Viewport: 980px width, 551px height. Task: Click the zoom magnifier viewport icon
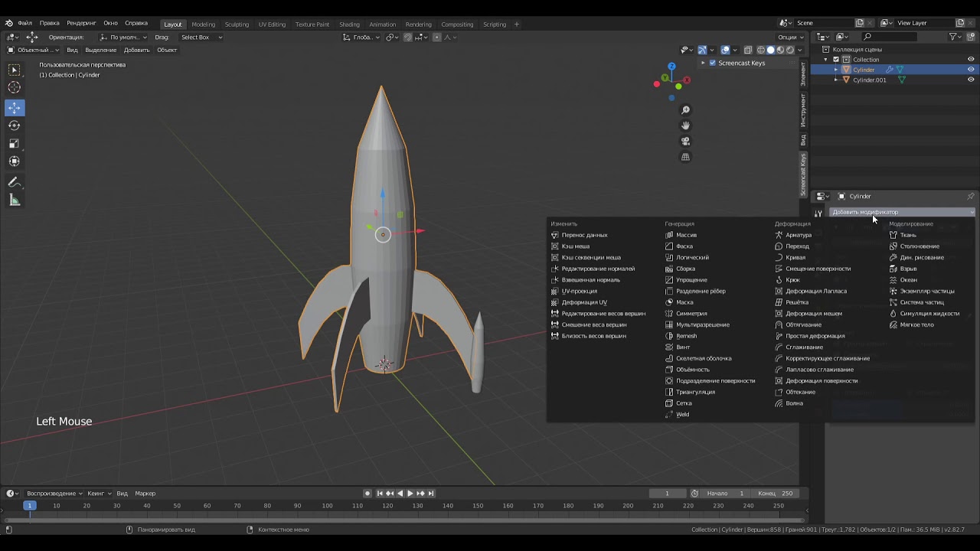685,110
